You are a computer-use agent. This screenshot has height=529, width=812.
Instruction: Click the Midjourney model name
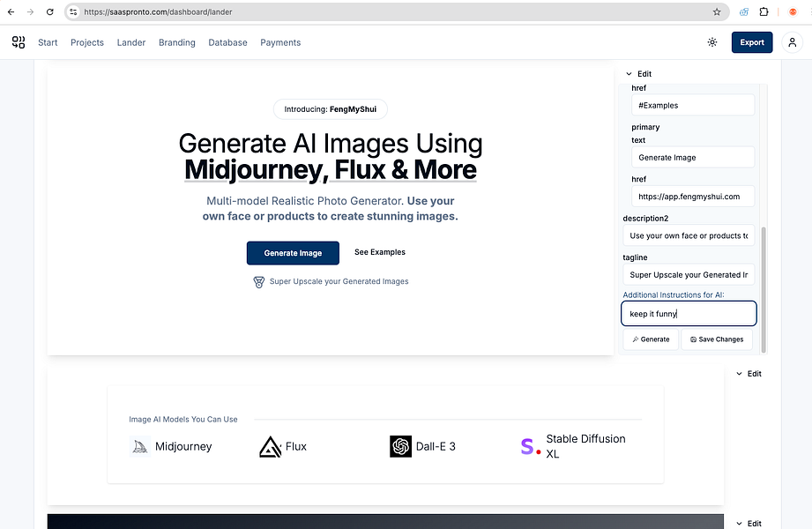coord(183,446)
